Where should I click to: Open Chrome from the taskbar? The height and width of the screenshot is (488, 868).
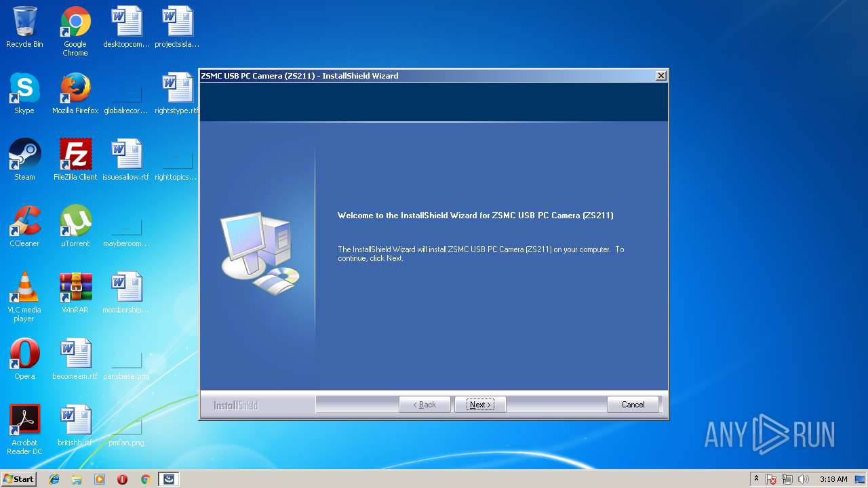click(145, 479)
